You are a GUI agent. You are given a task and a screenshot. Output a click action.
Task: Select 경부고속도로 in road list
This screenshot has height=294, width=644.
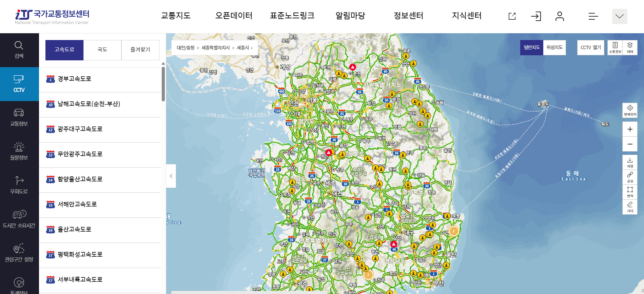(100, 79)
